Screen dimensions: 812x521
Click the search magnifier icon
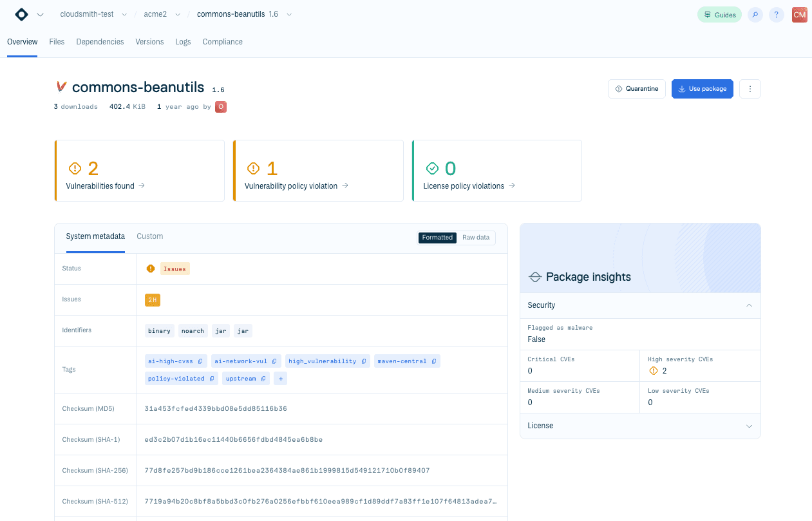pyautogui.click(x=755, y=15)
